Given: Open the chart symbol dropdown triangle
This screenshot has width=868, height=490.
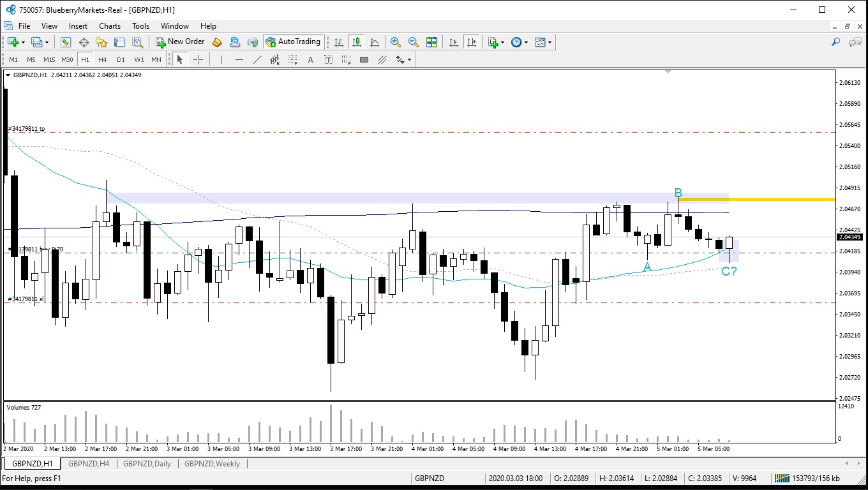Looking at the screenshot, I should [8, 75].
